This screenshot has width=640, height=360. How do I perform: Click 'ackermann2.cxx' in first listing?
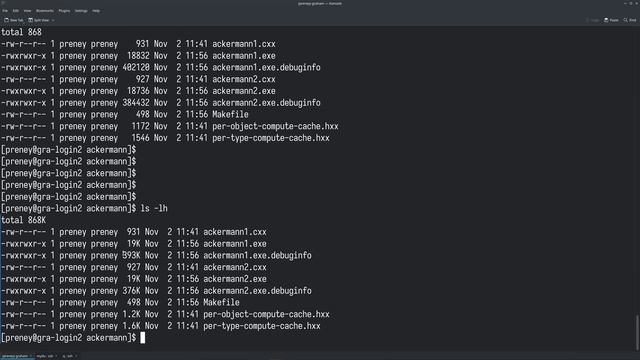click(244, 80)
